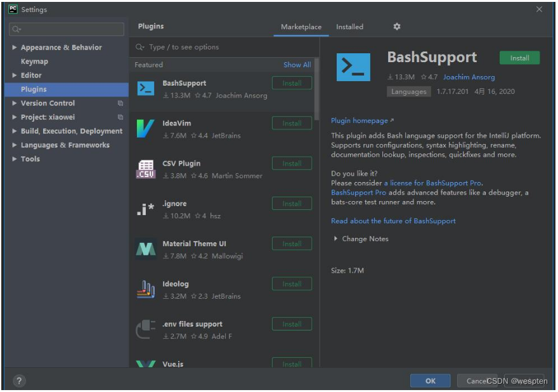Click the BashSupport terminal icon in the plugin list

pos(146,89)
